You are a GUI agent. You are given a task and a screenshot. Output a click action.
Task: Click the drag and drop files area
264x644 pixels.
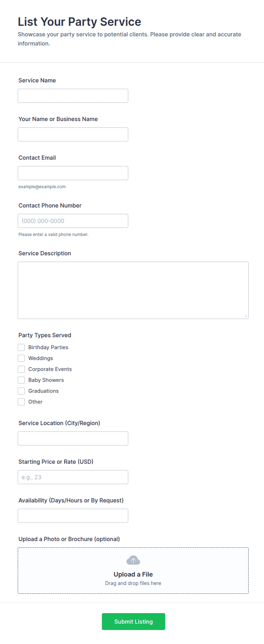[133, 571]
